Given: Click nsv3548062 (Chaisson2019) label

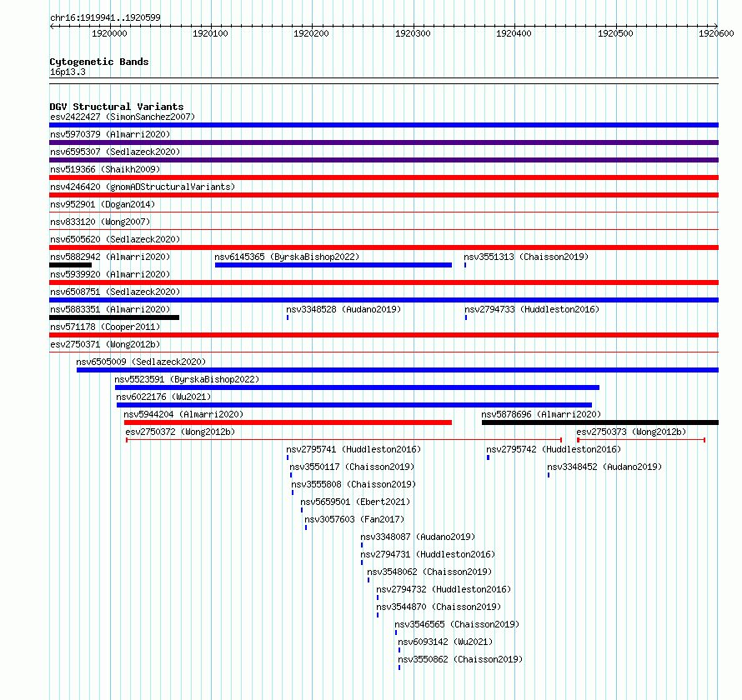Looking at the screenshot, I should click(429, 572).
